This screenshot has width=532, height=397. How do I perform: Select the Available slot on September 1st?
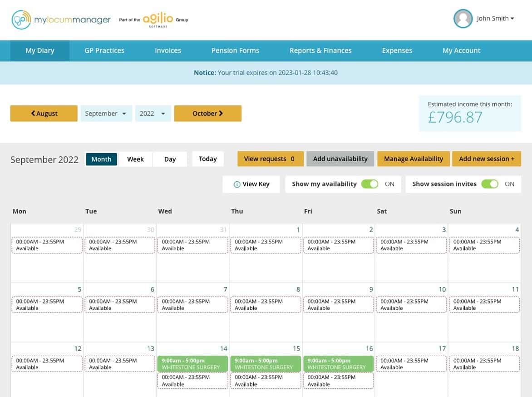coord(266,244)
